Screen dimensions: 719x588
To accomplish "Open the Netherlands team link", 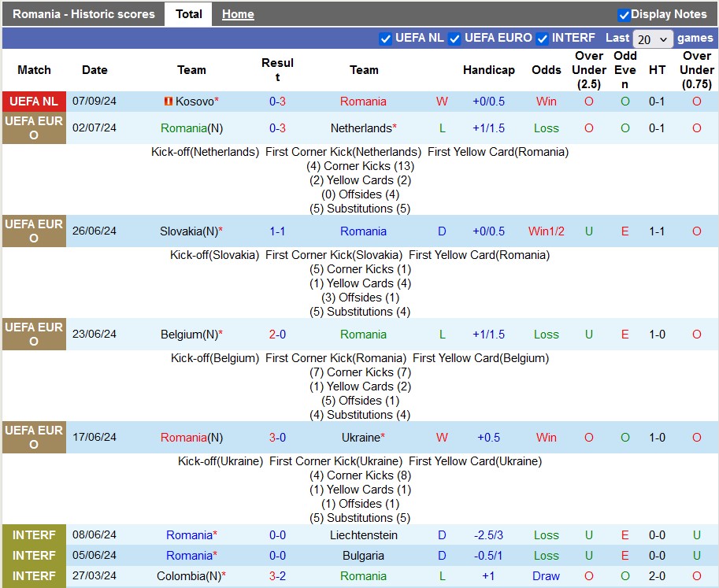I will click(361, 128).
